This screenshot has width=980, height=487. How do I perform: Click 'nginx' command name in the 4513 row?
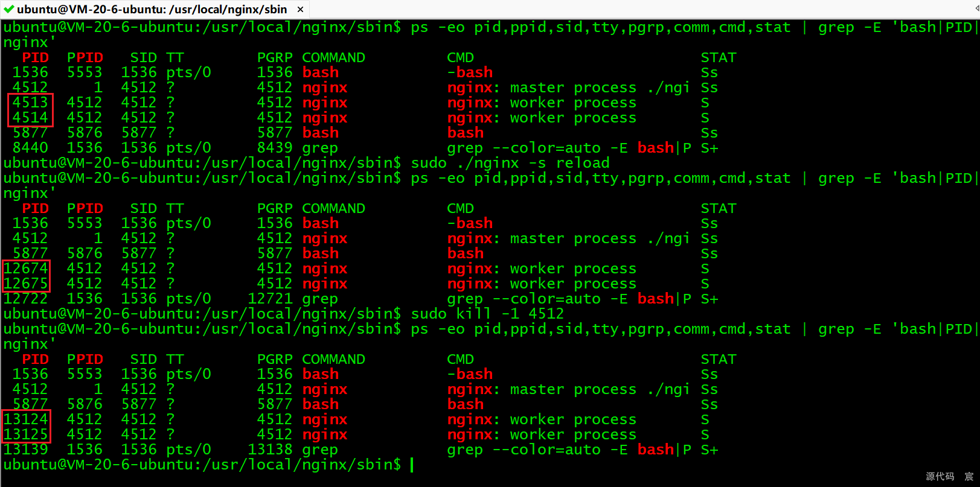(325, 103)
